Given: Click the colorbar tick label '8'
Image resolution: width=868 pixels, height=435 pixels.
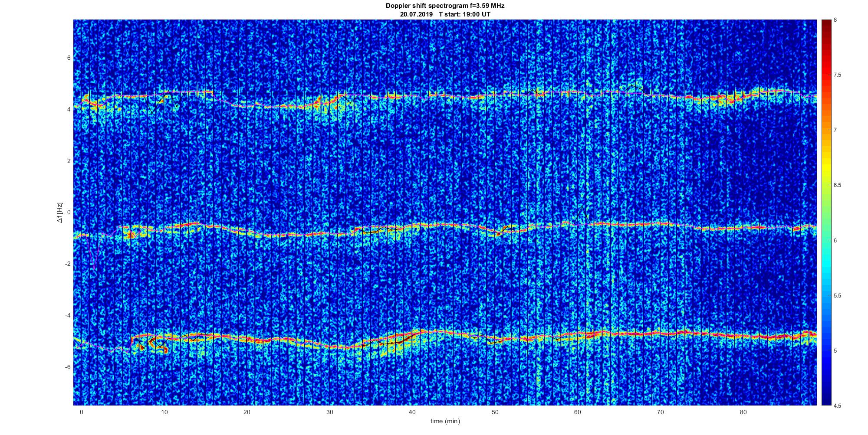Looking at the screenshot, I should point(835,20).
